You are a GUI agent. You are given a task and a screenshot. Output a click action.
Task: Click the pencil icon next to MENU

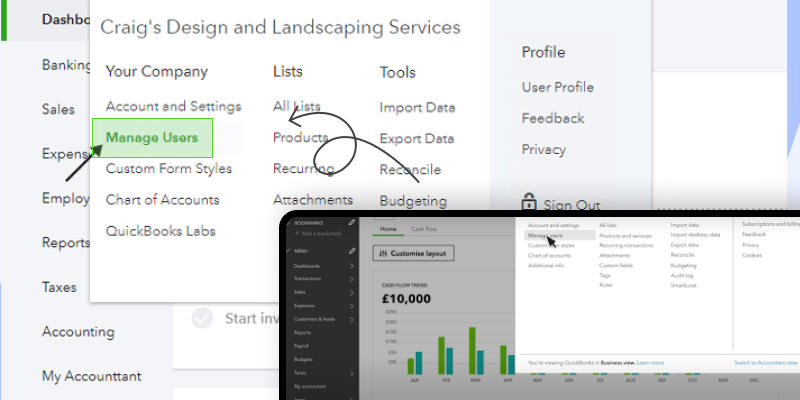coord(352,251)
